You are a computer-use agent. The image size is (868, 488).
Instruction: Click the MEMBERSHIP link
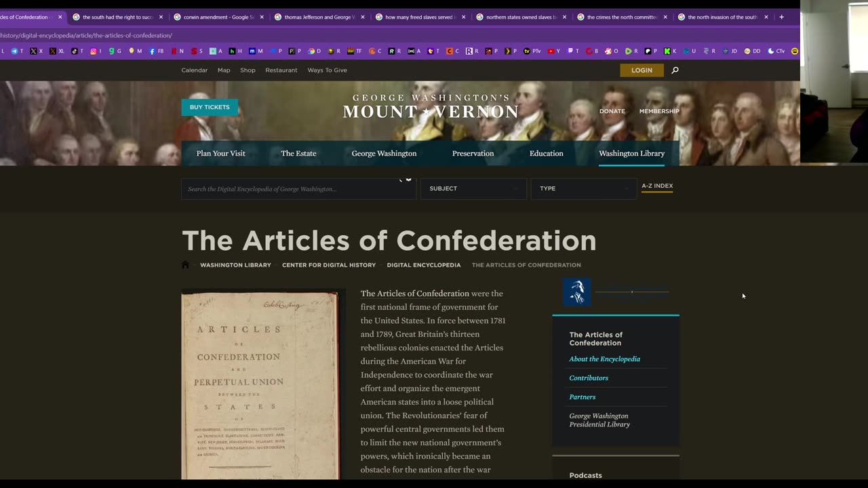pyautogui.click(x=659, y=111)
